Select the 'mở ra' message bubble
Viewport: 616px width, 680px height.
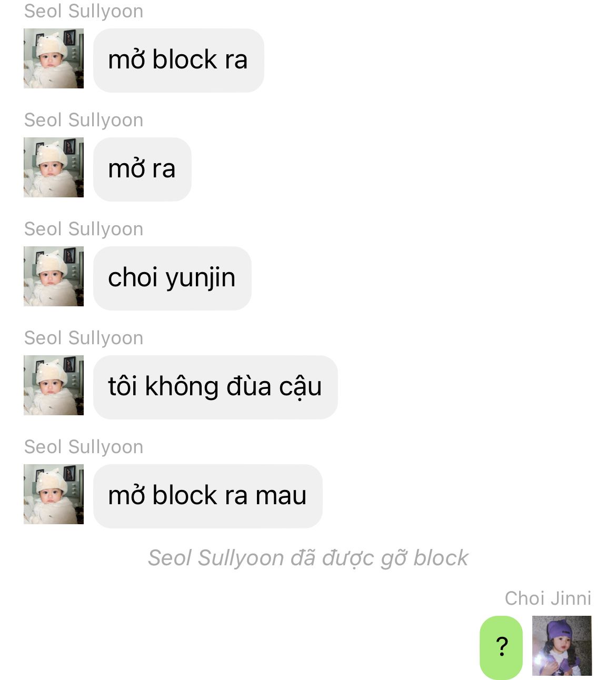[x=142, y=169]
